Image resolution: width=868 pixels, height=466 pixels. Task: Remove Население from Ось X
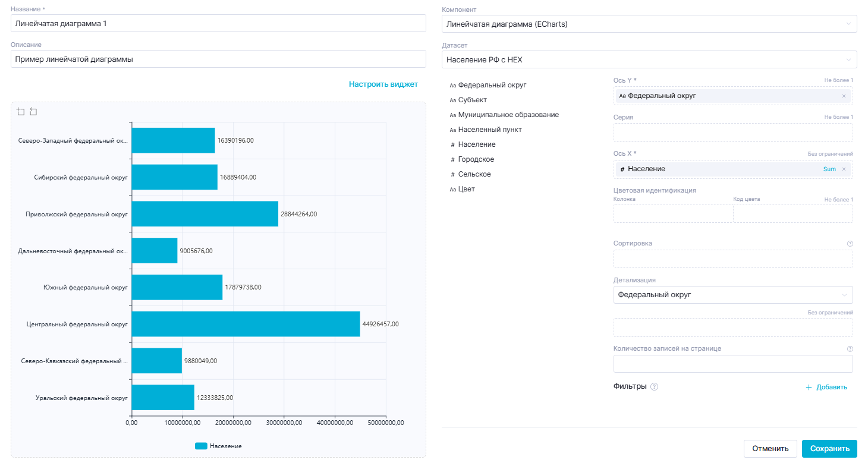[844, 169]
